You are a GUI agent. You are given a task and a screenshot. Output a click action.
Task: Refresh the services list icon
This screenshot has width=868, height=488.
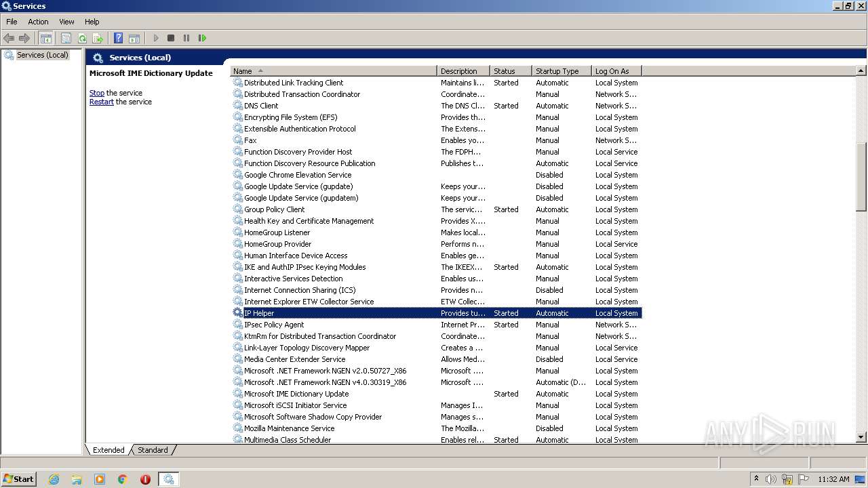(x=82, y=39)
